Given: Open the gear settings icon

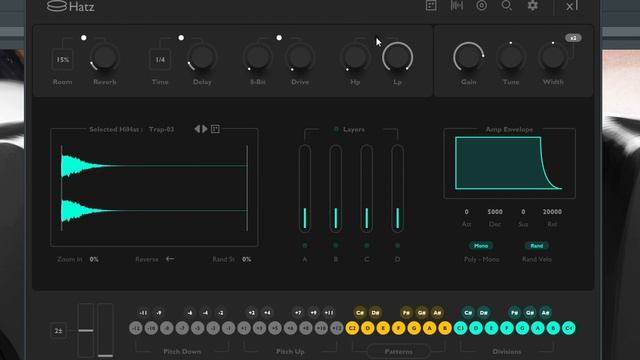Looking at the screenshot, I should (532, 5).
